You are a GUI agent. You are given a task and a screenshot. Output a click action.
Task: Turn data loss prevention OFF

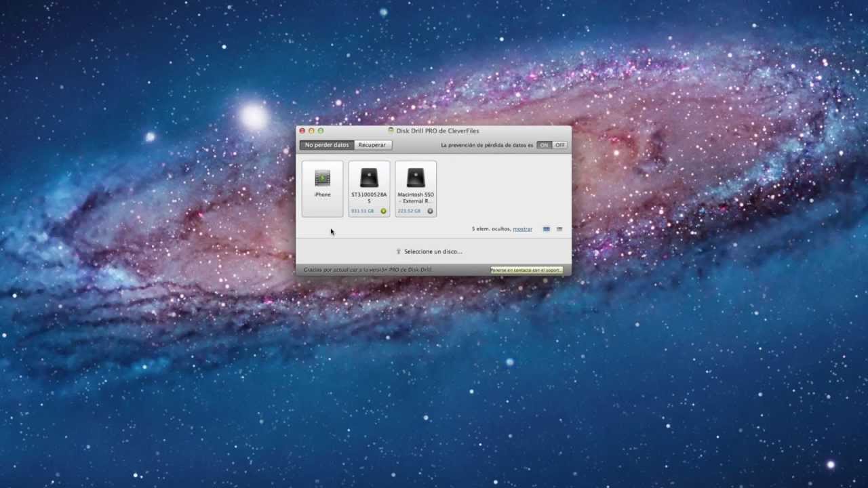560,145
